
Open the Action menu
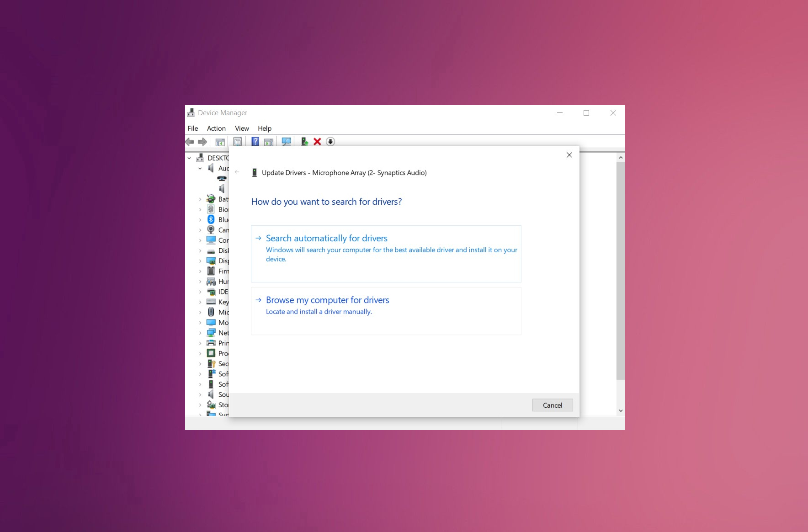[x=216, y=128]
